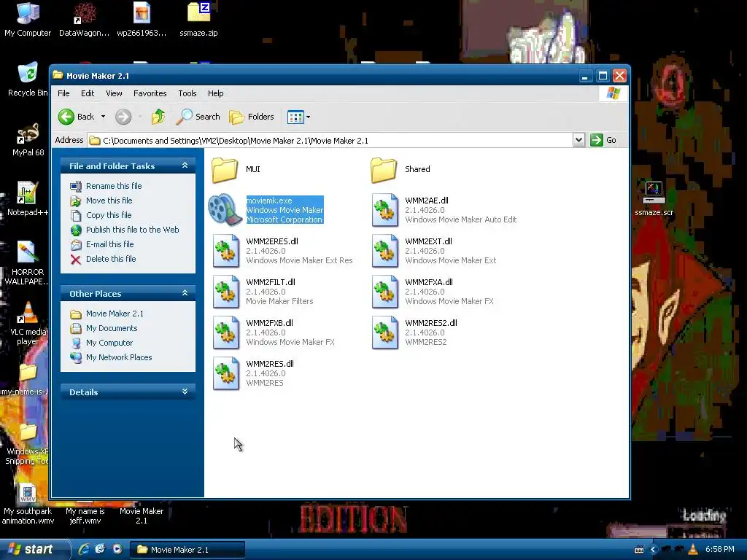Select the WMM2ERES.dll file icon

tap(226, 251)
